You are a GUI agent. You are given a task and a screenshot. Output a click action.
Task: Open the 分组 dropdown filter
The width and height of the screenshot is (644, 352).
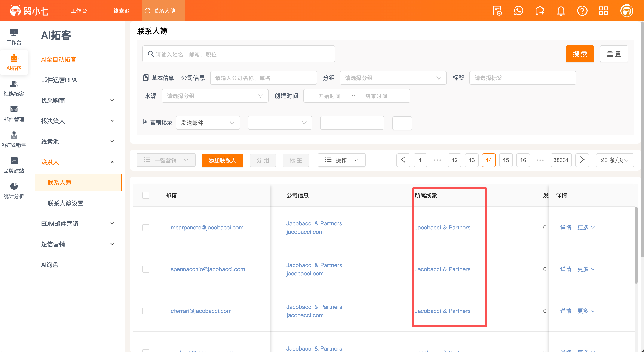point(393,78)
